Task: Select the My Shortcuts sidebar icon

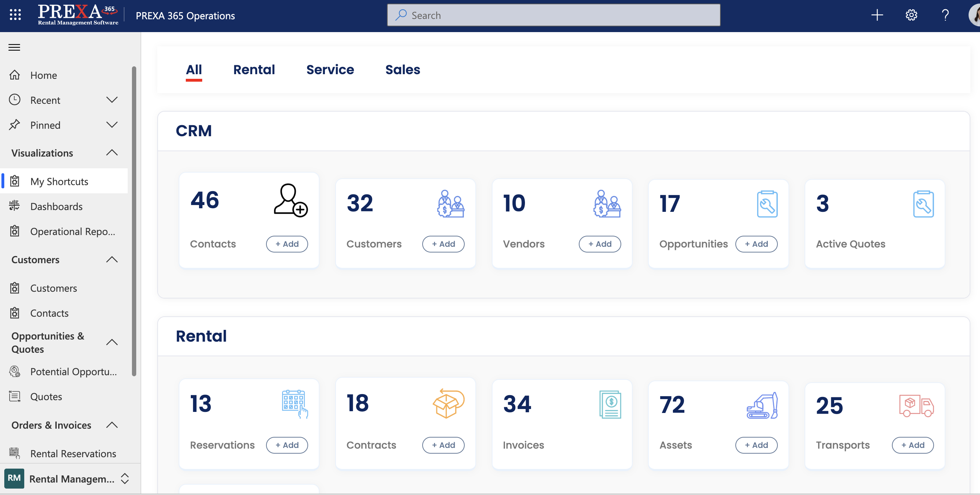Action: click(15, 181)
